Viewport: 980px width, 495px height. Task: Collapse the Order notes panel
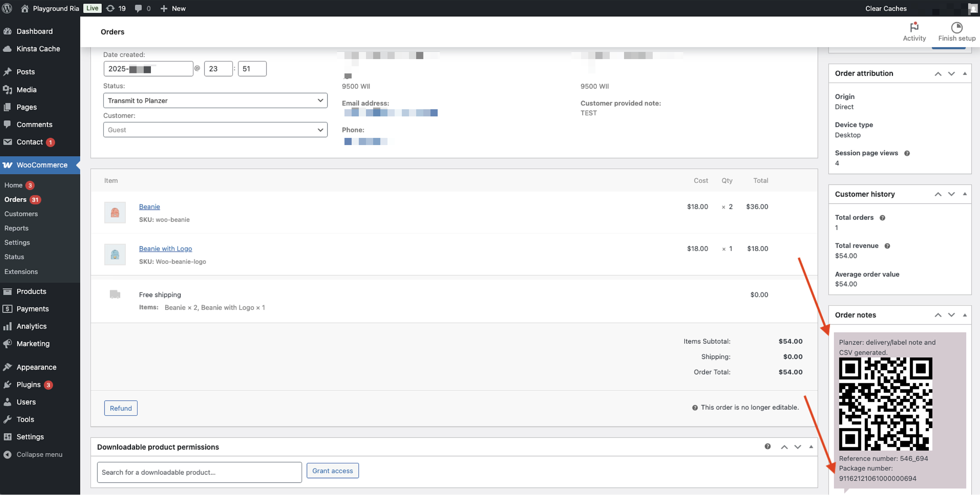[965, 315]
